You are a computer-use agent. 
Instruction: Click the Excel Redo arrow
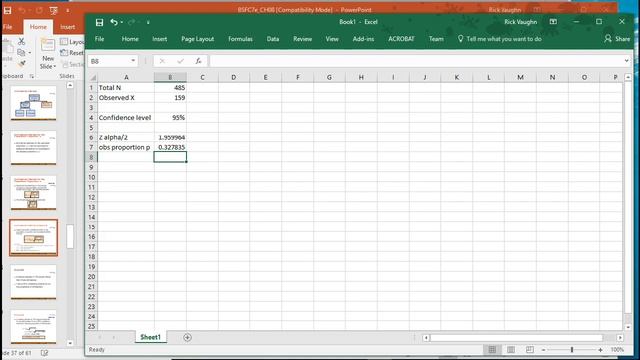[x=131, y=22]
